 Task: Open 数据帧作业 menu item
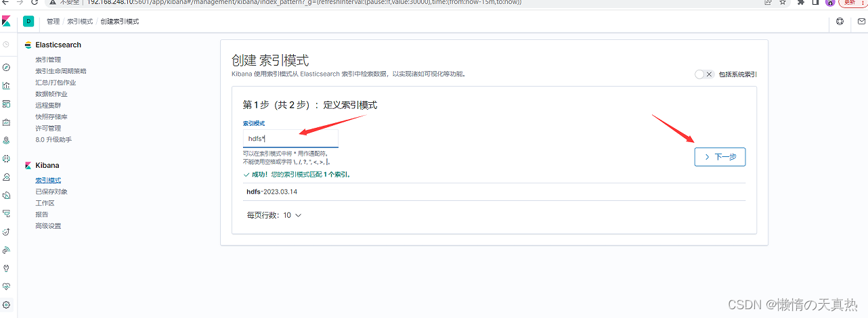point(51,94)
